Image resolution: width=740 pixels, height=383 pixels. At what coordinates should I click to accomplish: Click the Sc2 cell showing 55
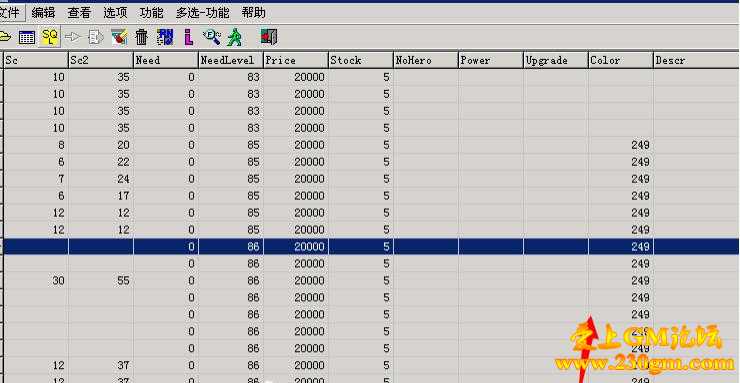click(101, 281)
